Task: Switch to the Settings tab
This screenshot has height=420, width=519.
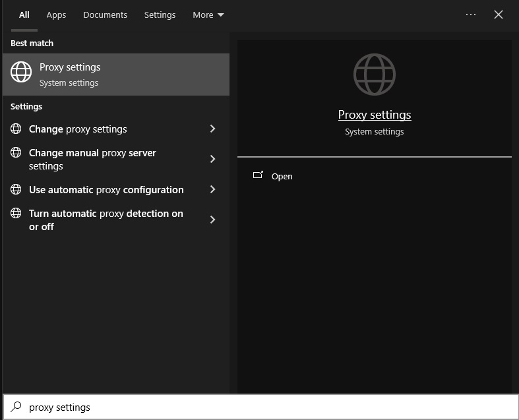Action: 160,15
